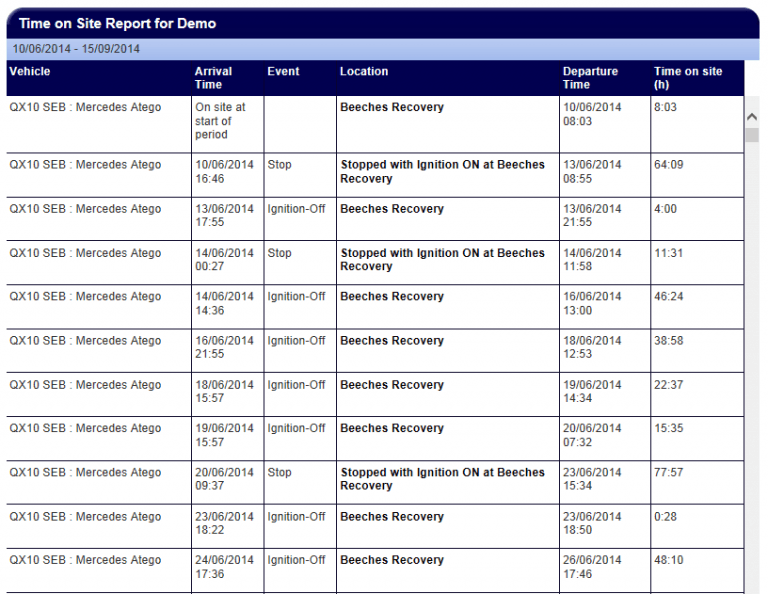Click the 'On site at start of period' cell
The image size is (768, 594).
pyautogui.click(x=220, y=120)
